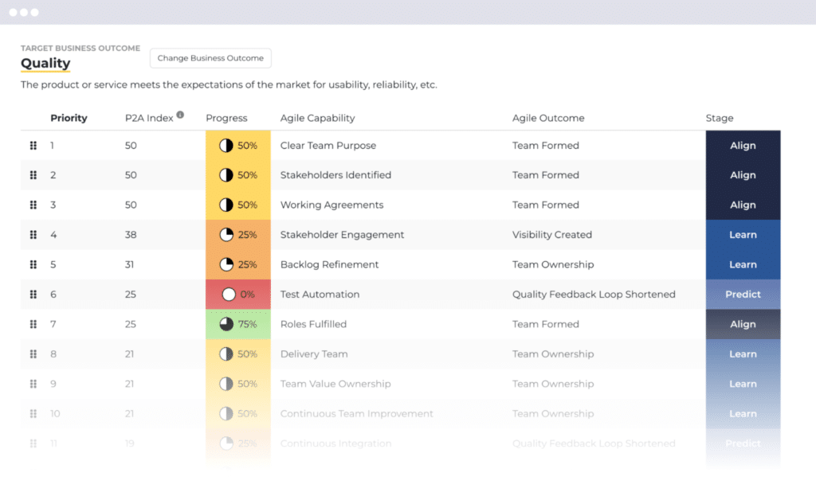The width and height of the screenshot is (816, 504).
Task: Click the Change Business Outcome button
Action: point(210,57)
